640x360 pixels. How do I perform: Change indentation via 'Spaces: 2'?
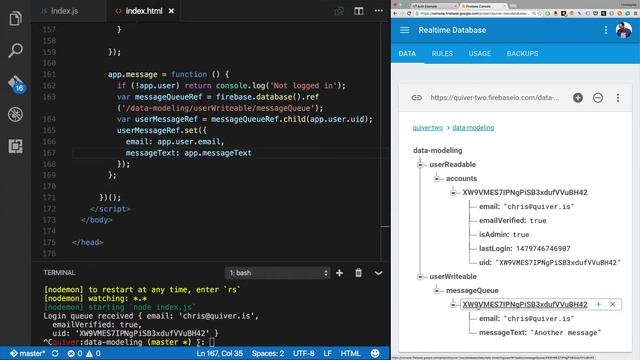268,353
